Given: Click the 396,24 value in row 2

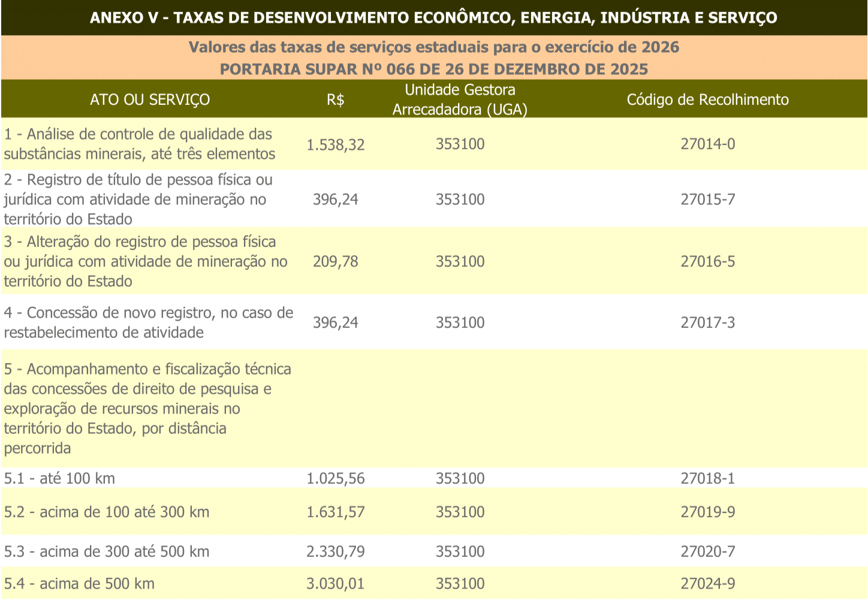Looking at the screenshot, I should click(336, 199).
